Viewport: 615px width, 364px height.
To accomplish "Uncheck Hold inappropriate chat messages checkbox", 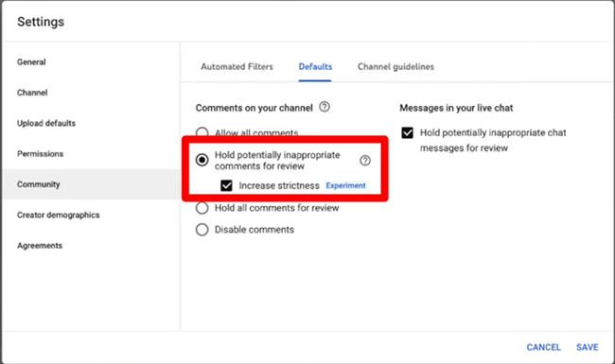I will pos(408,132).
